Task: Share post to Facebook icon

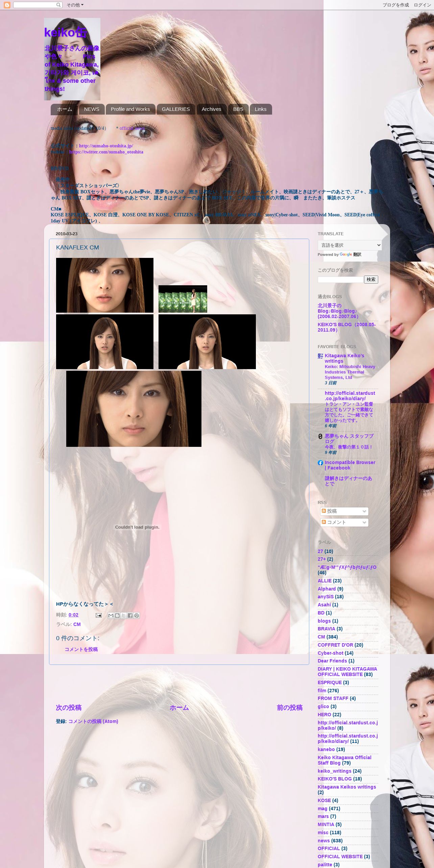Action: (x=130, y=616)
